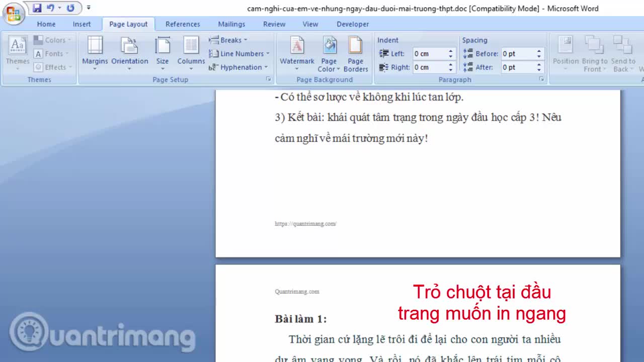Screen dimensions: 644x362
Task: Click Spacing Before field
Action: [x=518, y=54]
